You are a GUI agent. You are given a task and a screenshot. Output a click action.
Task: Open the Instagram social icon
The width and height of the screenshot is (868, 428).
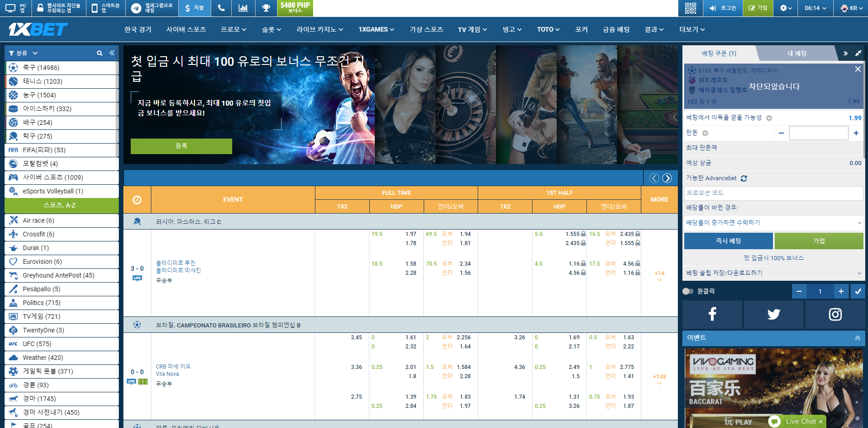[x=835, y=314]
